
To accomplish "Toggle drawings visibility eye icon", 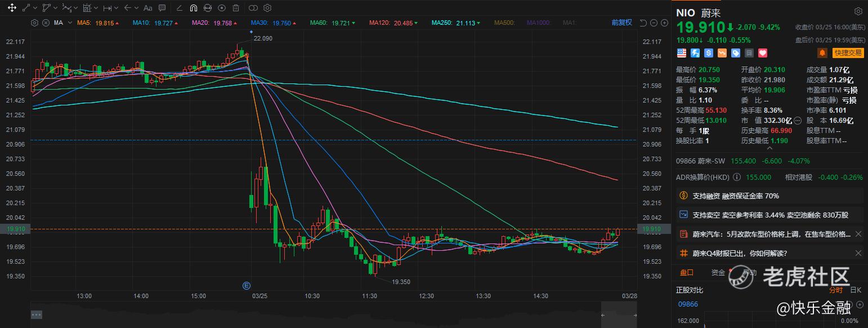I will 221,8.
